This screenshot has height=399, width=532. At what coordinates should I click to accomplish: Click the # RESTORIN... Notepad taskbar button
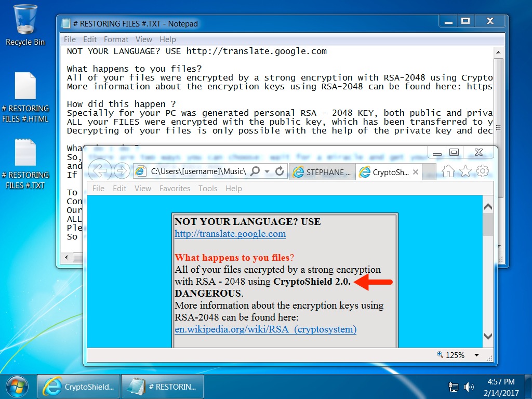(163, 387)
